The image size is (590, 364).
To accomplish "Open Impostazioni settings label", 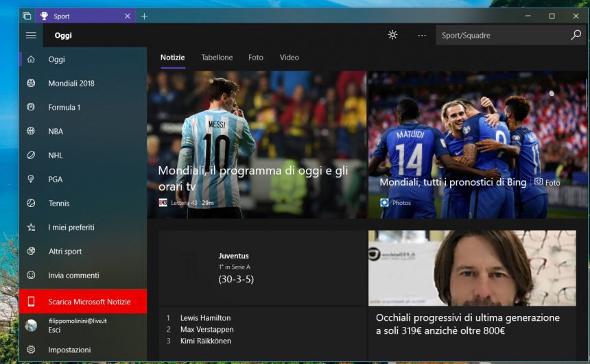I will pos(69,350).
